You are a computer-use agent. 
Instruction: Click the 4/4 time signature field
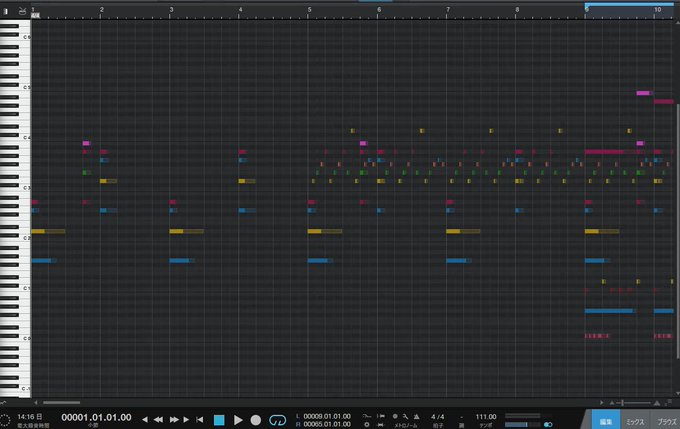coord(438,416)
